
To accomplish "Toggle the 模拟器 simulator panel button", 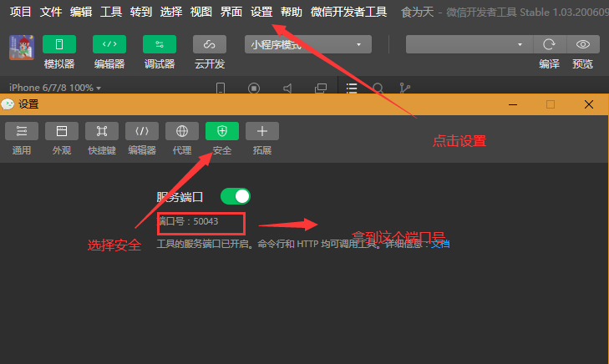I will pyautogui.click(x=59, y=44).
